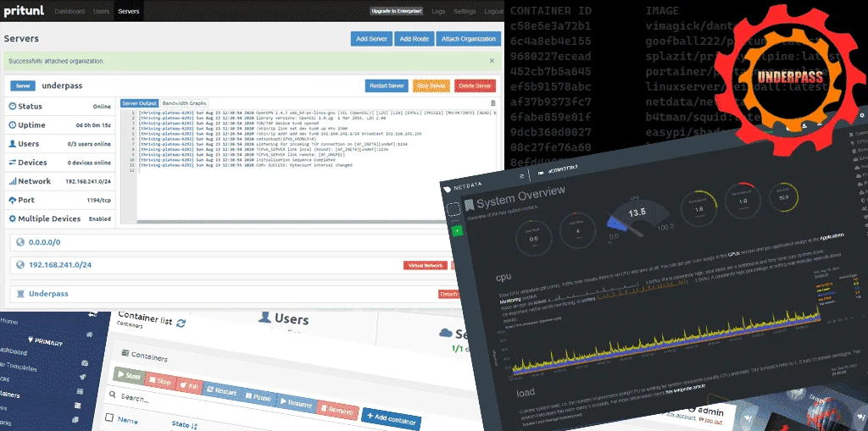Dismiss the 'Successfully attached organization' alert
Screen dimensions: 868x431
pyautogui.click(x=492, y=61)
